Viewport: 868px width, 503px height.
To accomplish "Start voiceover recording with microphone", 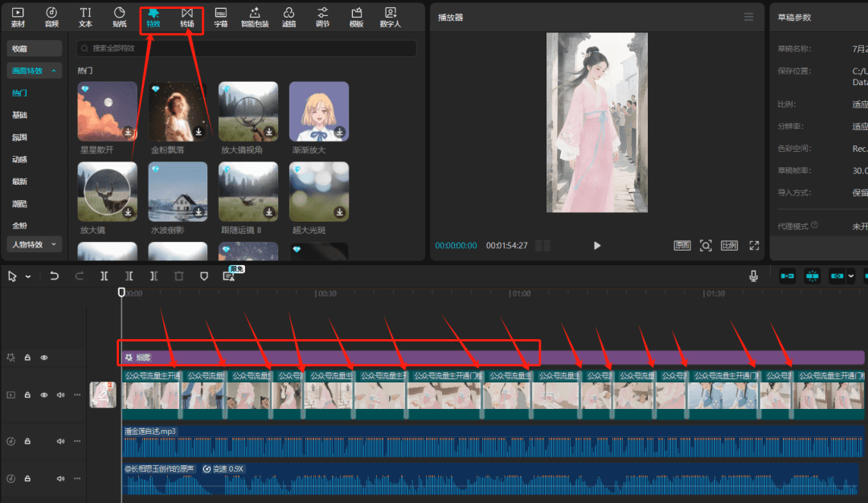I will coord(753,276).
